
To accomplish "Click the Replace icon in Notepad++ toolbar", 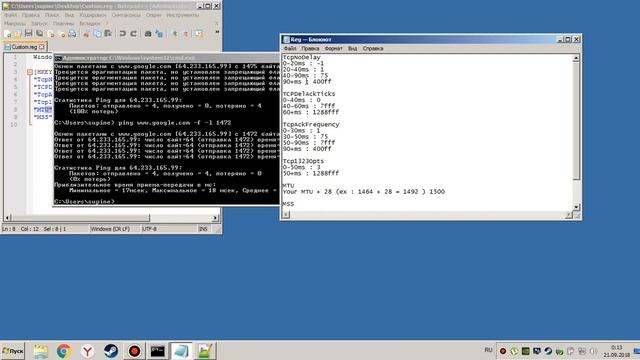I will pos(159,34).
